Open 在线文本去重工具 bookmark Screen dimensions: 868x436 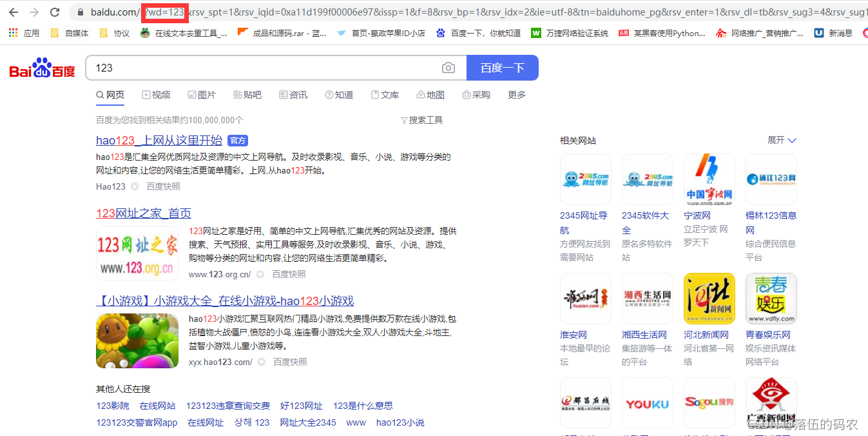184,33
